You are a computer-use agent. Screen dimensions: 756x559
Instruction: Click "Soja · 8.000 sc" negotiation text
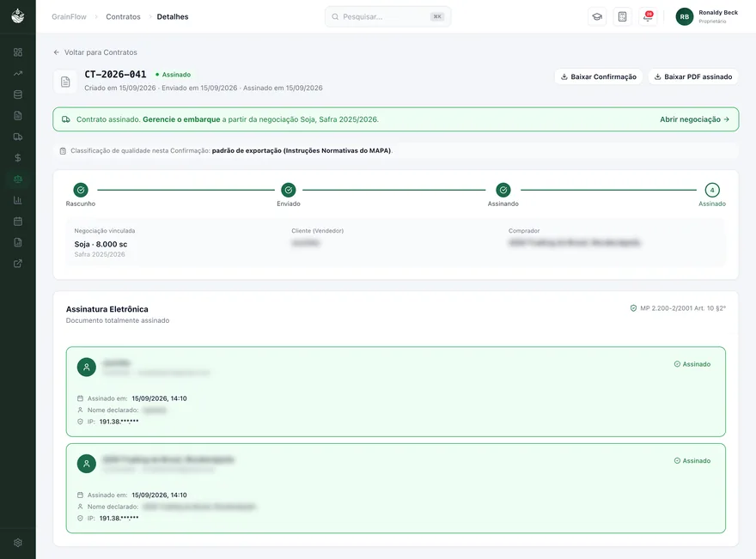coord(101,245)
